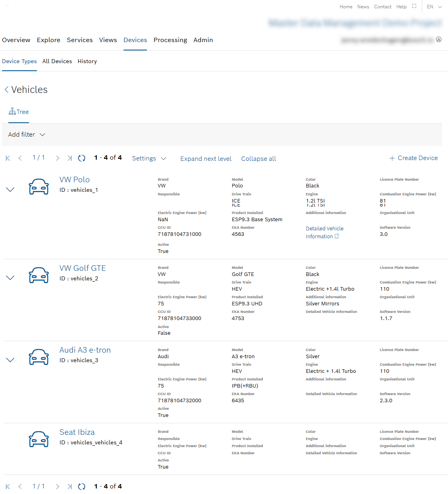Select the Tree view tab
Viewport: 448px width, 494px height.
(19, 112)
